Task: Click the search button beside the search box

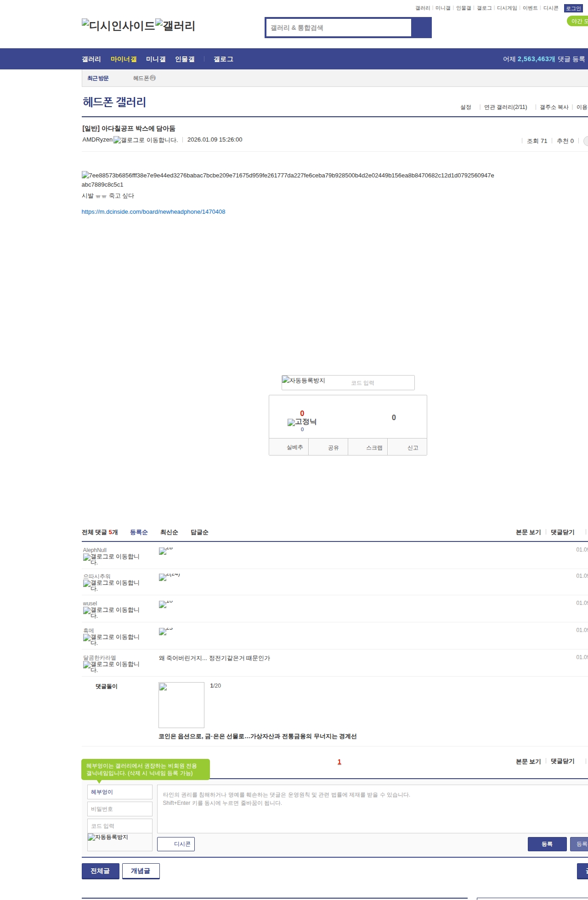Action: pyautogui.click(x=421, y=28)
